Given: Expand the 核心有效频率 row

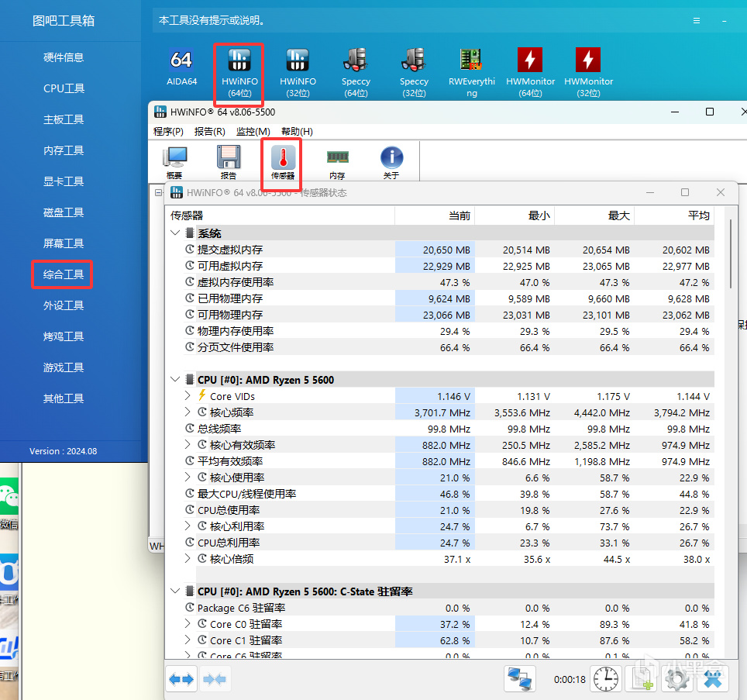Looking at the screenshot, I should tap(188, 445).
